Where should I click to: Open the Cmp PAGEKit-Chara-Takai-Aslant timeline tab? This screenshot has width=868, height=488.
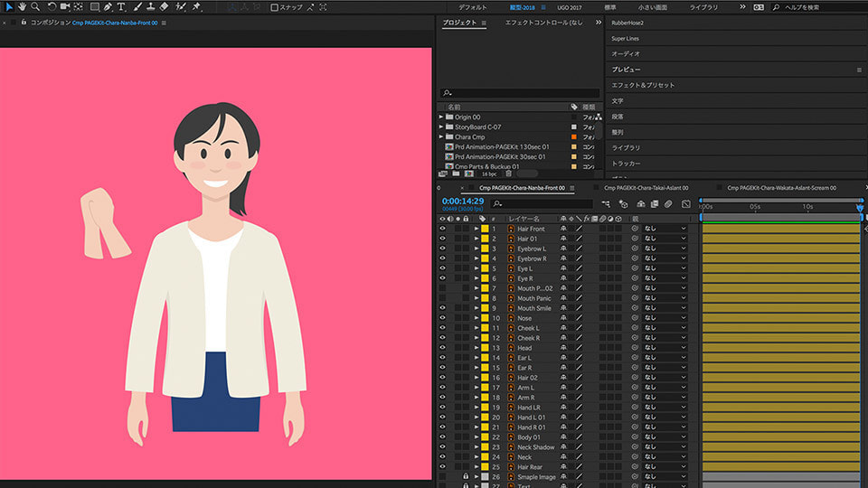point(645,188)
